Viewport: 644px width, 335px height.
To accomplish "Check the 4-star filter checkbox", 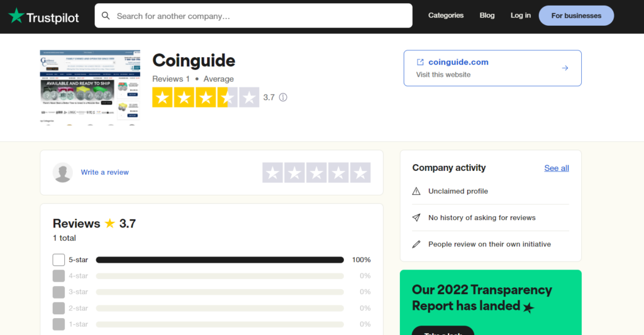I will (58, 276).
